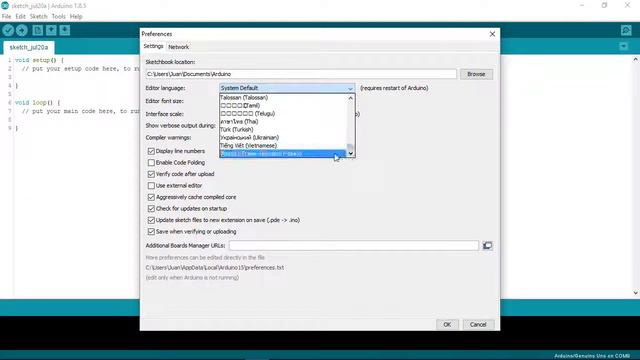Click the Verify checkmark toolbar icon
The image size is (640, 360).
(x=8, y=30)
